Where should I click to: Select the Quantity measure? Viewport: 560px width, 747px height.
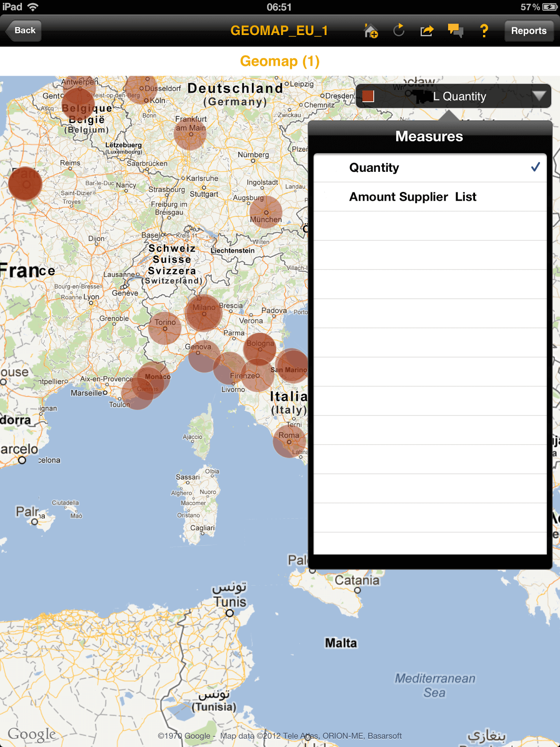[x=430, y=168]
